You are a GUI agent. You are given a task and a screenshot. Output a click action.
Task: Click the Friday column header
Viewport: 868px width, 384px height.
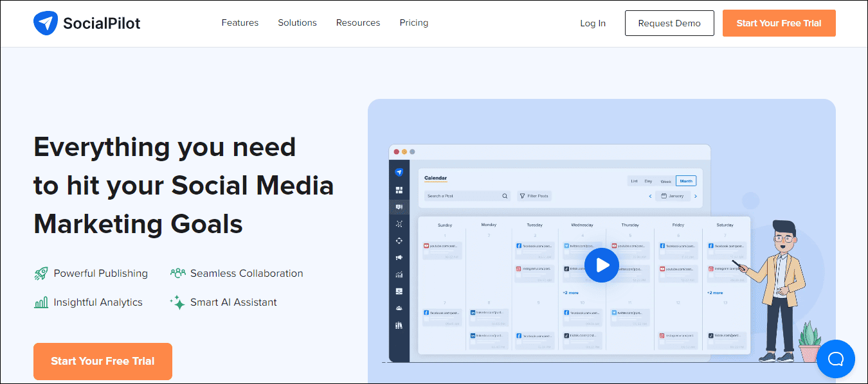click(678, 225)
